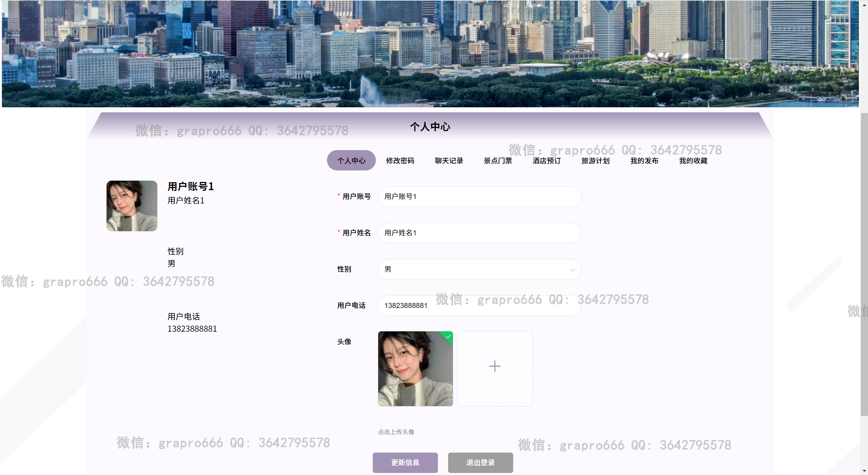
Task: Click the profile avatar in left sidebar
Action: click(x=132, y=206)
